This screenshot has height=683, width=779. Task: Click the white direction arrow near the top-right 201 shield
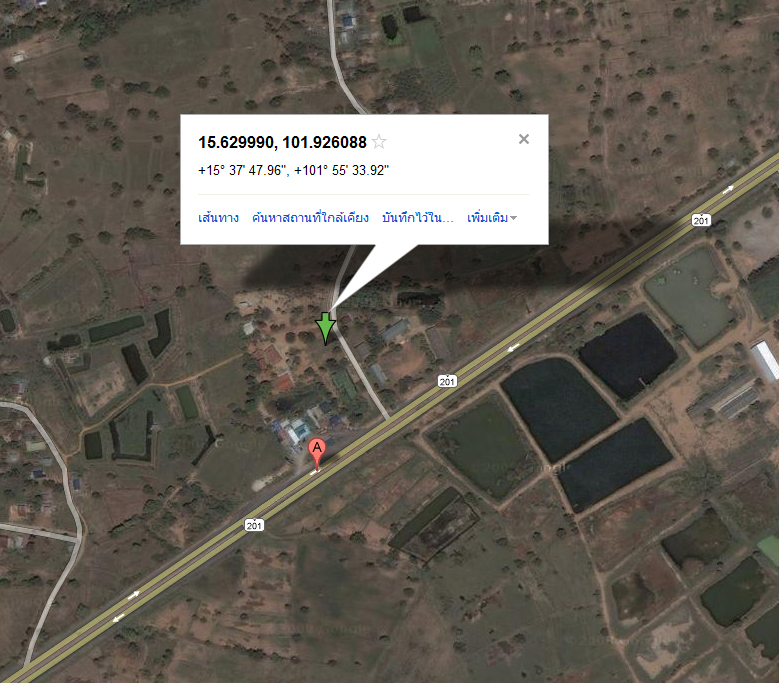[728, 189]
